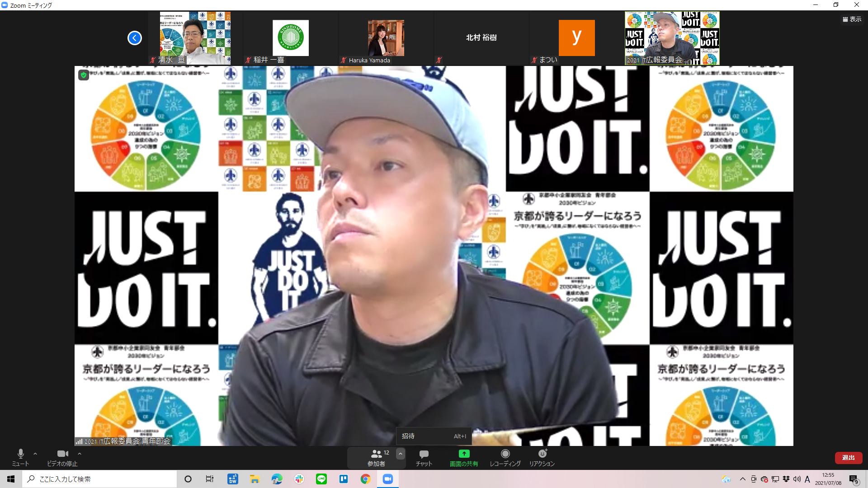Select 北村 裕樹 participant tile
Screen dimensions: 868x488
click(481, 38)
